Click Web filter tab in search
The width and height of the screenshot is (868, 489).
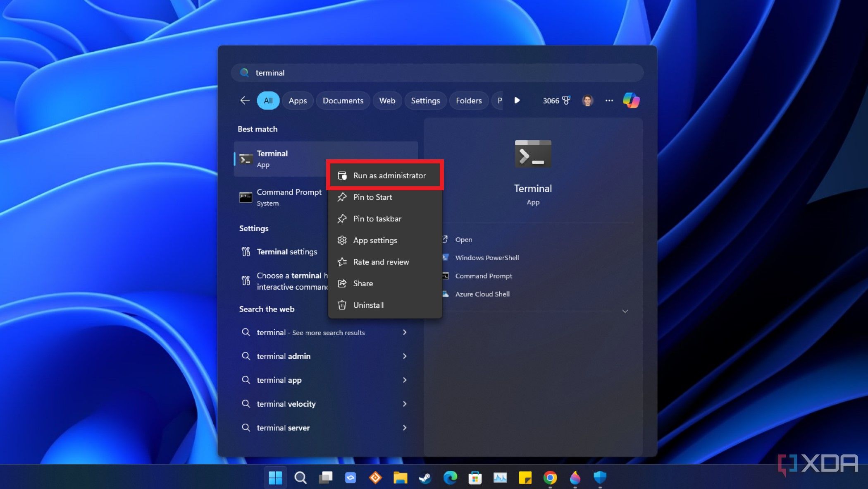[387, 100]
